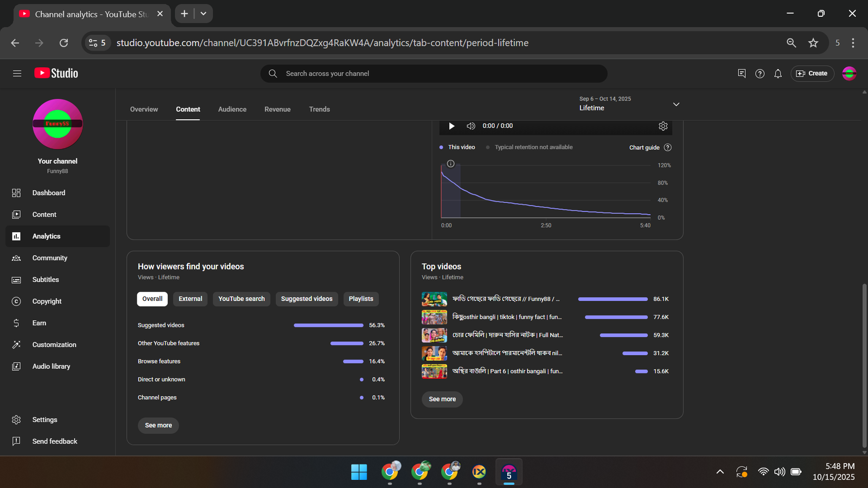
Task: Click See more under Top videos
Action: click(442, 399)
